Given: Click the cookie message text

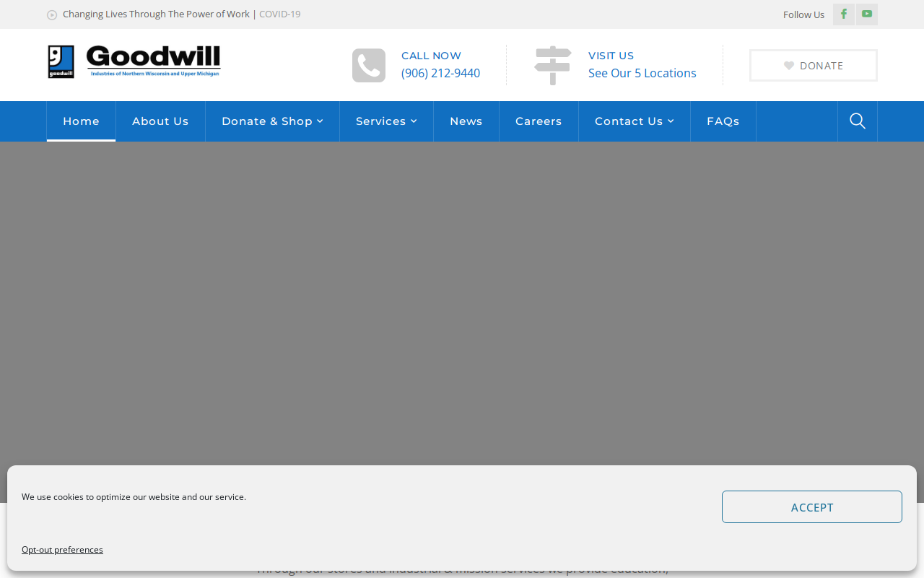Looking at the screenshot, I should (134, 497).
